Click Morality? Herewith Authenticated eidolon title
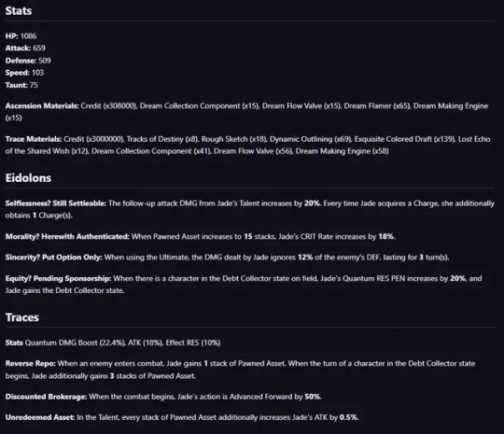 click(x=67, y=237)
